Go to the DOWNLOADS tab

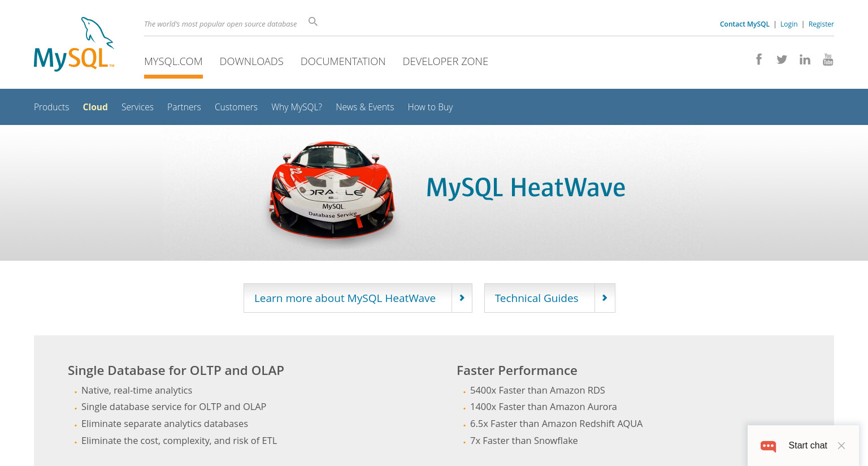[x=251, y=62]
